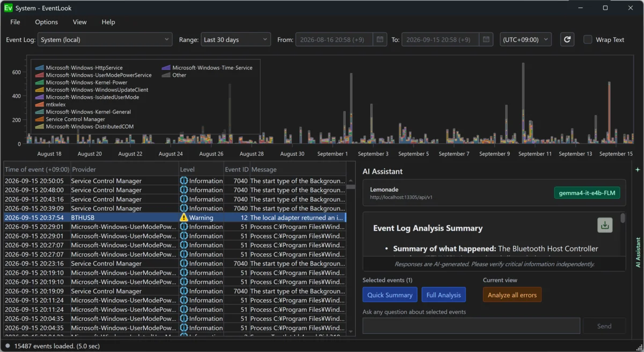Click the event table vertical scrollbar thumb

(351, 187)
